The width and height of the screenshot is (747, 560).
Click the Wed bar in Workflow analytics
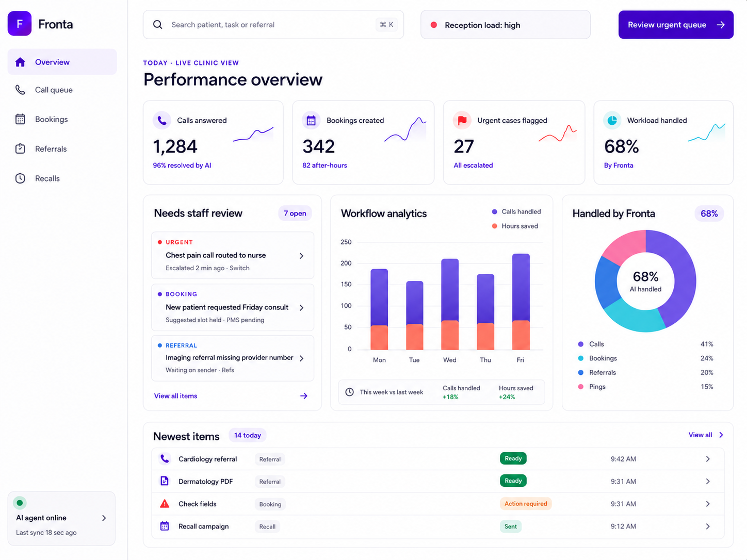pos(450,304)
